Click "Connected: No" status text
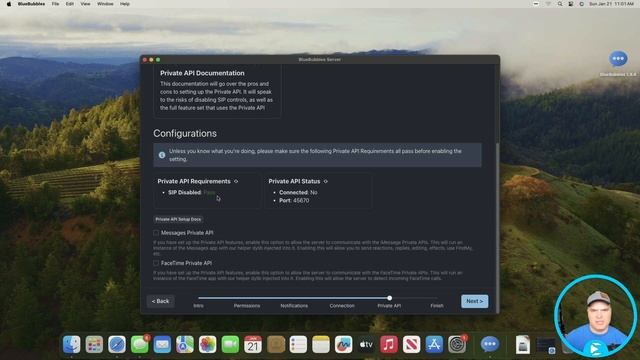The image size is (640, 360). 298,192
